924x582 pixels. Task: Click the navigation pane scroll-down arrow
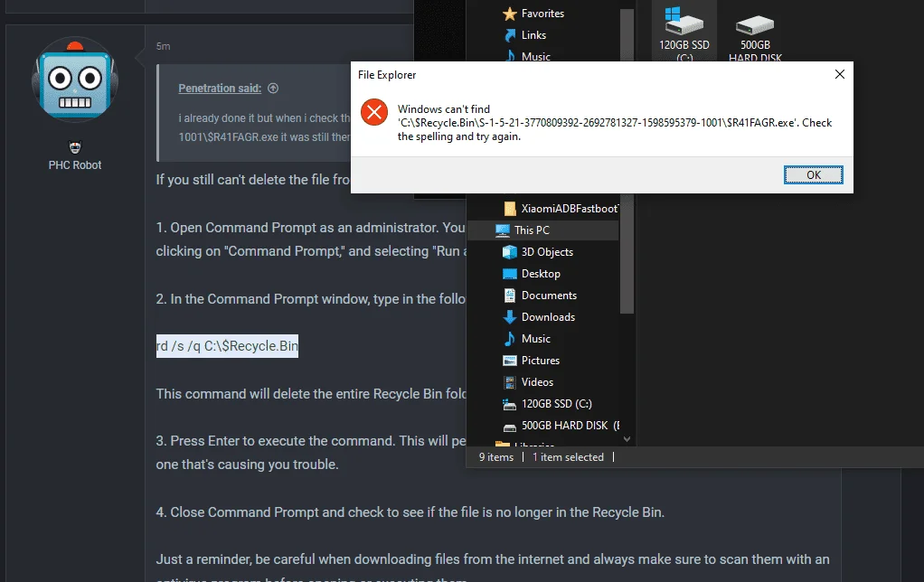click(627, 439)
